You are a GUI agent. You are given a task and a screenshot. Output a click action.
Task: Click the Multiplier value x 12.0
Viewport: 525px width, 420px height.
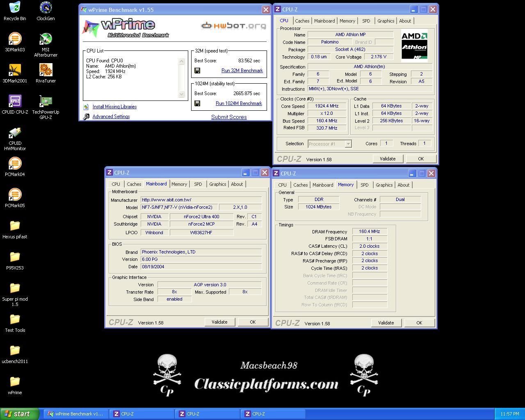[x=327, y=113]
